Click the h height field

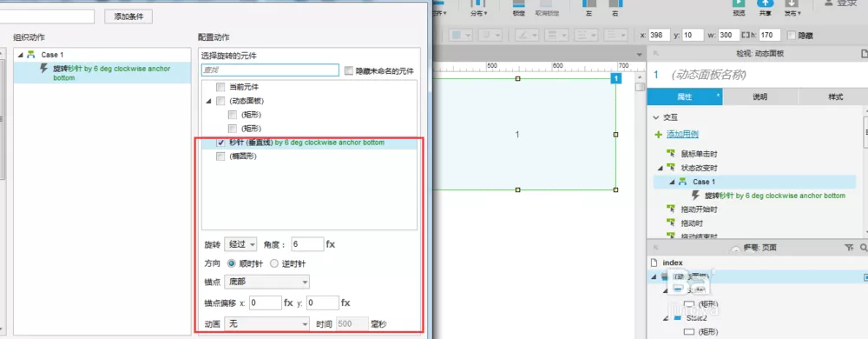(770, 35)
